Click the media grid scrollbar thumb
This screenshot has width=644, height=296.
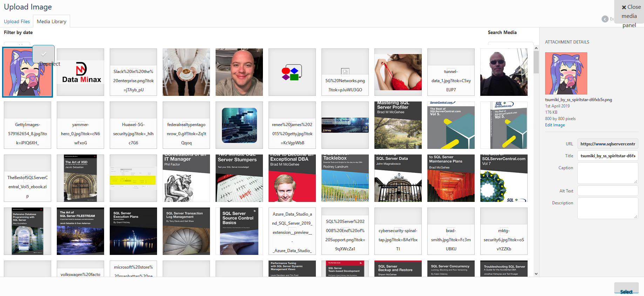tap(536, 62)
